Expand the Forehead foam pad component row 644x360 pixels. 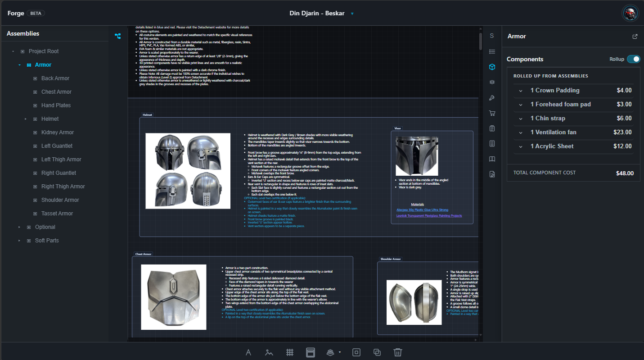point(521,105)
